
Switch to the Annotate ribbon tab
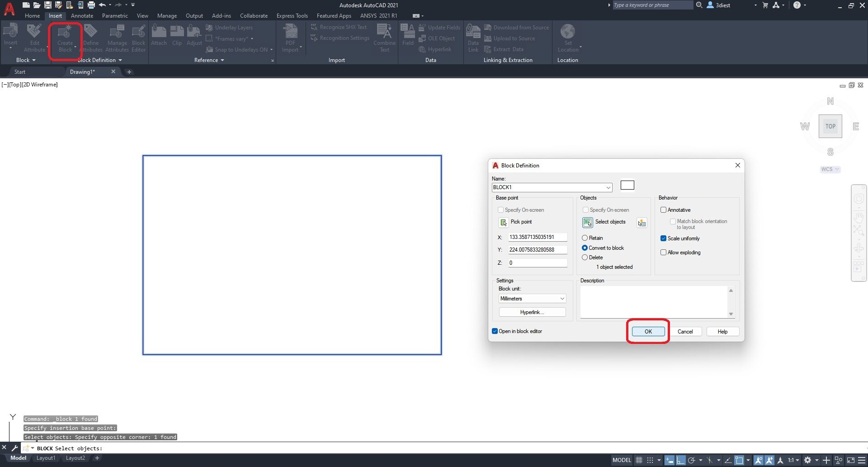[82, 15]
